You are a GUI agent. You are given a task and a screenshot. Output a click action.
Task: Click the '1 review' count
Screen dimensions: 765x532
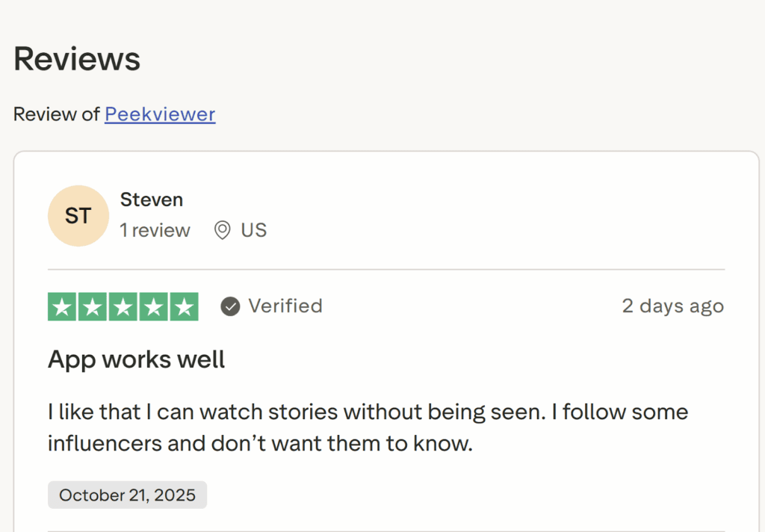155,230
